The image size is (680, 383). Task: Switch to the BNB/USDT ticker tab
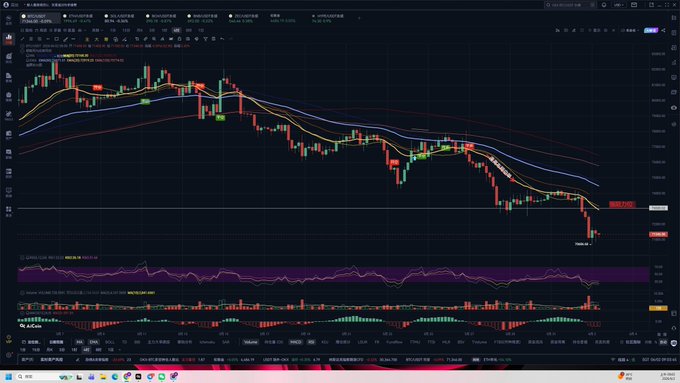[203, 18]
